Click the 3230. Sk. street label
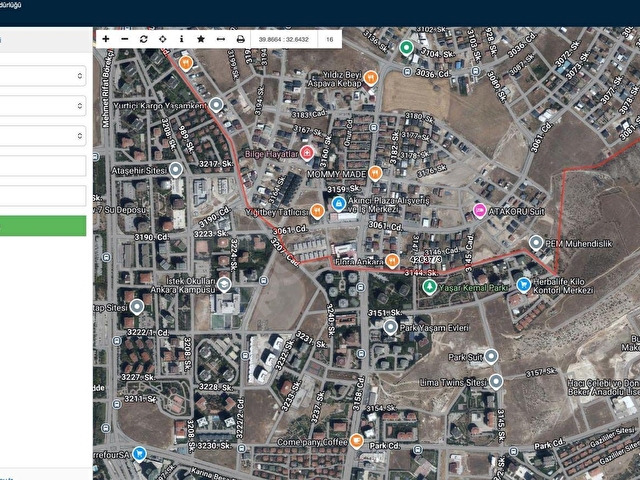The height and width of the screenshot is (480, 640). coord(213,446)
